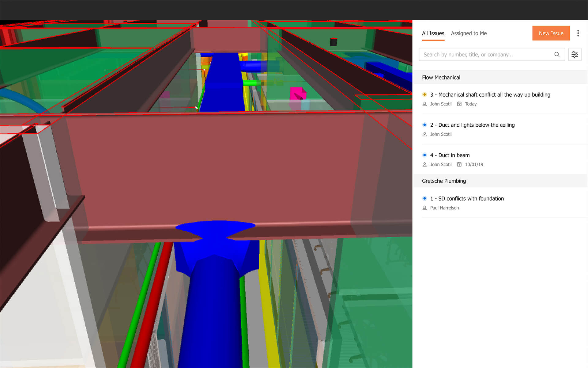Select the Flow Mechanical group header
Image resolution: width=588 pixels, height=368 pixels.
[x=500, y=78]
